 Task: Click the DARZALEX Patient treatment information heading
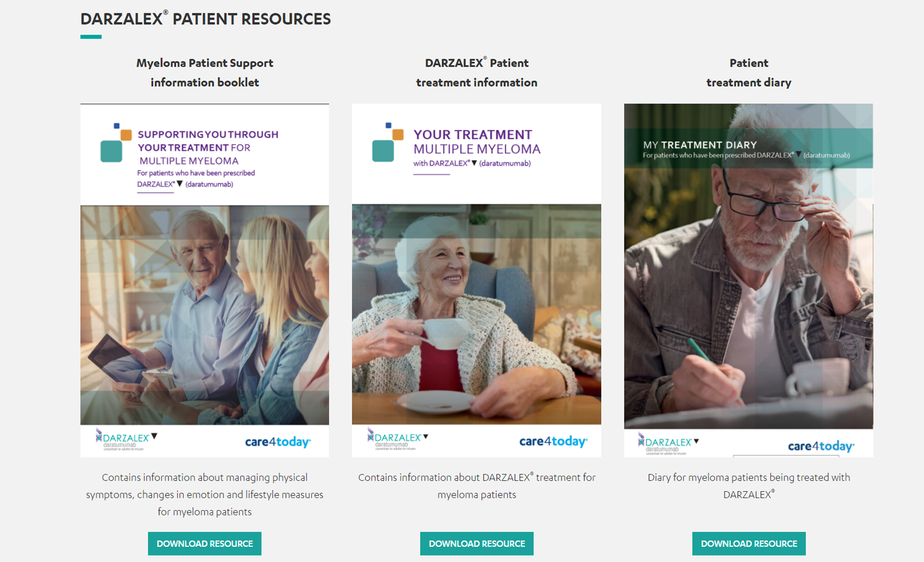[476, 73]
